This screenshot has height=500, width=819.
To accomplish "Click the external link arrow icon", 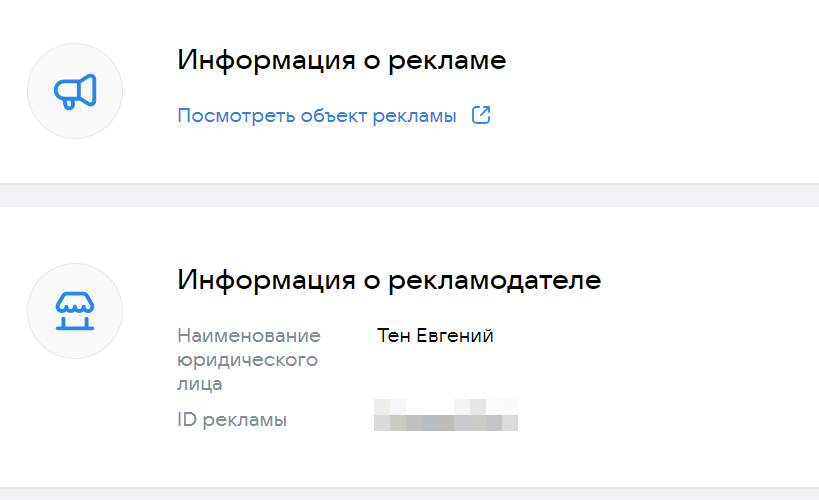I will click(x=481, y=115).
